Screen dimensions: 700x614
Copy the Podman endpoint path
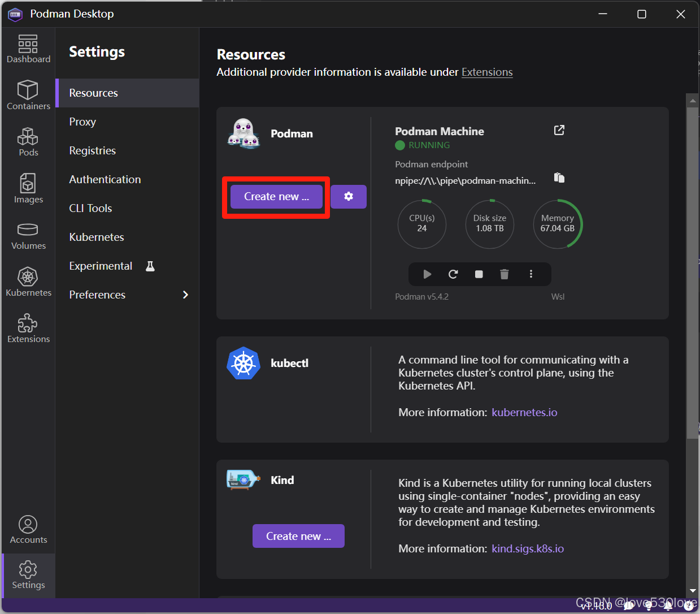point(559,178)
